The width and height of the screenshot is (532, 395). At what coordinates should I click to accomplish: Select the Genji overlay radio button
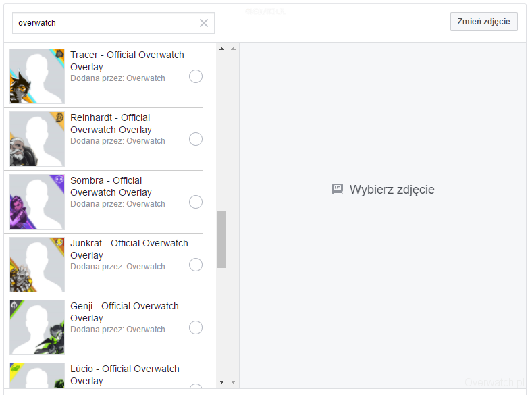coord(196,327)
